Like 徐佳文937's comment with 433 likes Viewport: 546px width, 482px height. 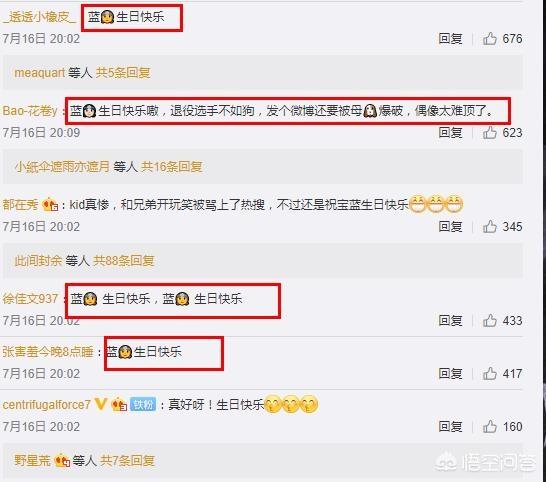pos(490,320)
